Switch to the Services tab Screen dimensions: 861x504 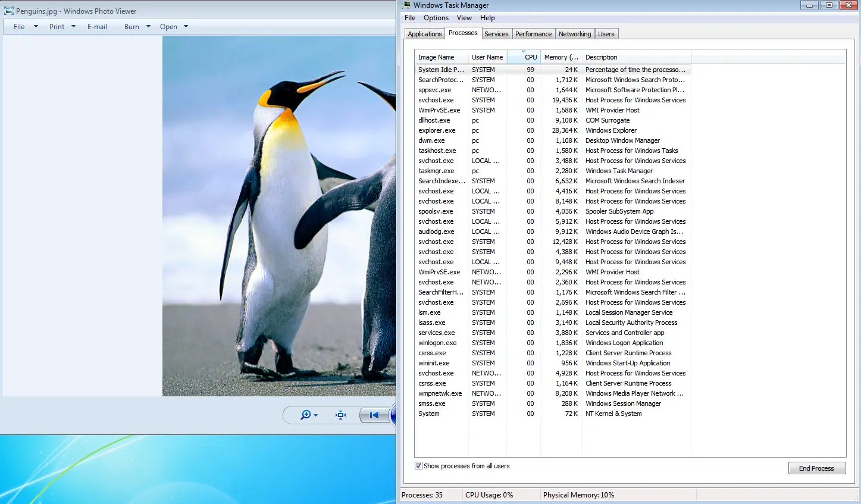[496, 34]
